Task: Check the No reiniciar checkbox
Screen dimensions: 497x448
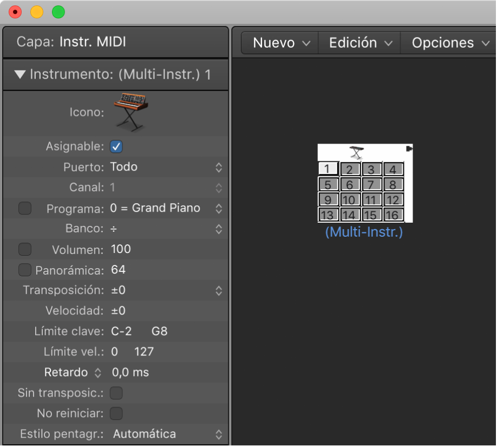Action: point(116,413)
